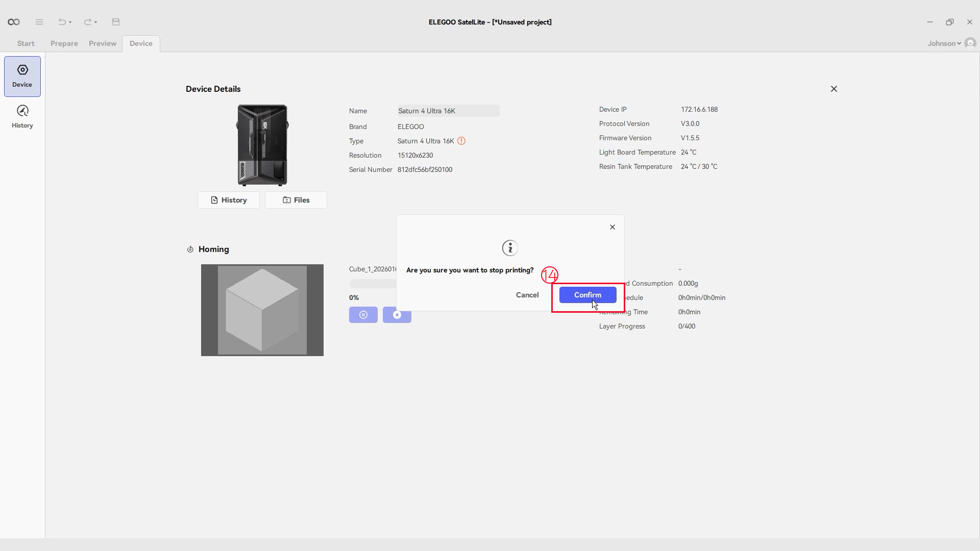
Task: Click the redo arrow icon
Action: coord(87,22)
